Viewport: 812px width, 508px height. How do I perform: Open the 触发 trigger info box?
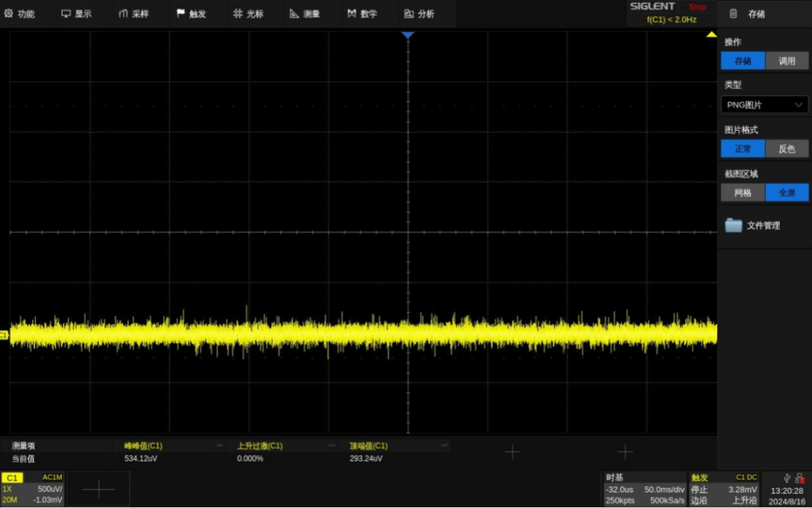(723, 489)
